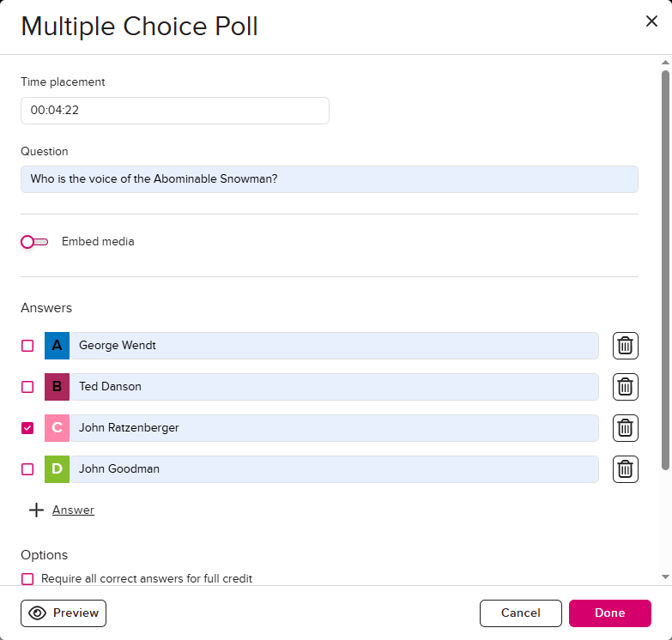This screenshot has width=672, height=640.
Task: Delete the Ted Danson answer
Action: tap(626, 386)
